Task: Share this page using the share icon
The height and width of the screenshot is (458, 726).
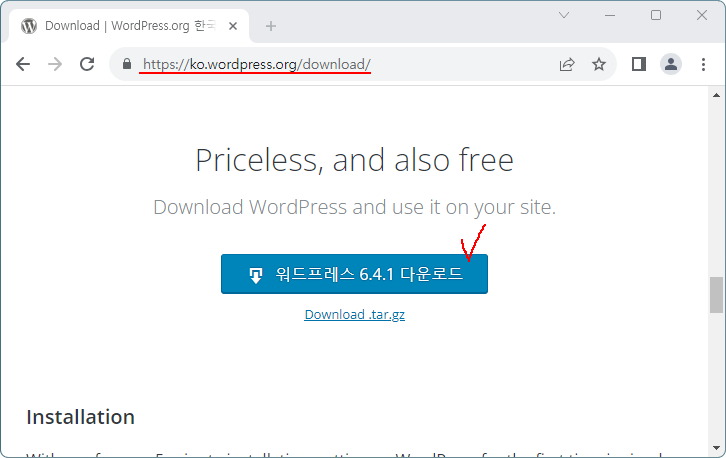Action: point(567,64)
